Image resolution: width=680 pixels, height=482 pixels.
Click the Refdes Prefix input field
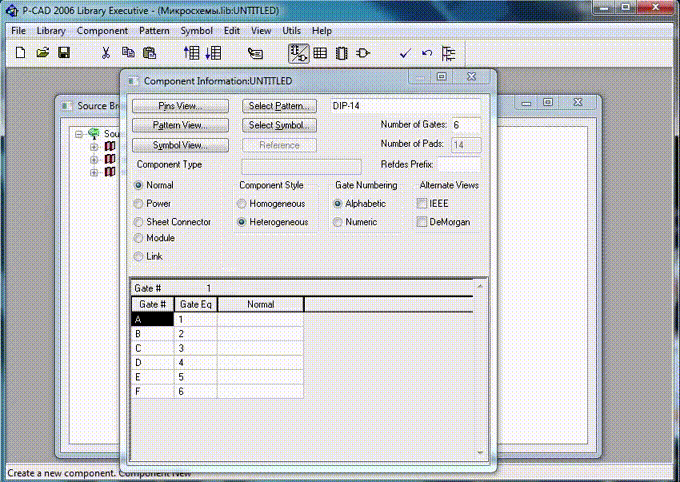(459, 164)
